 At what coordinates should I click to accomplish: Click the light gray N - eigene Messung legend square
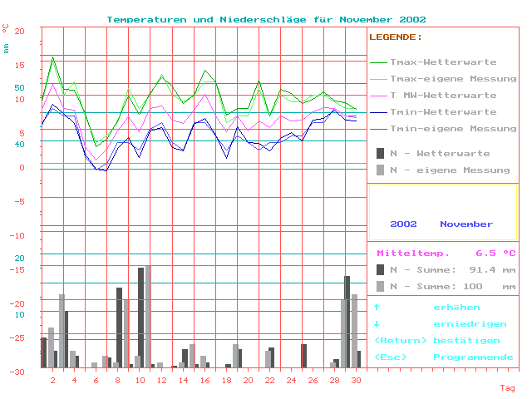[380, 170]
